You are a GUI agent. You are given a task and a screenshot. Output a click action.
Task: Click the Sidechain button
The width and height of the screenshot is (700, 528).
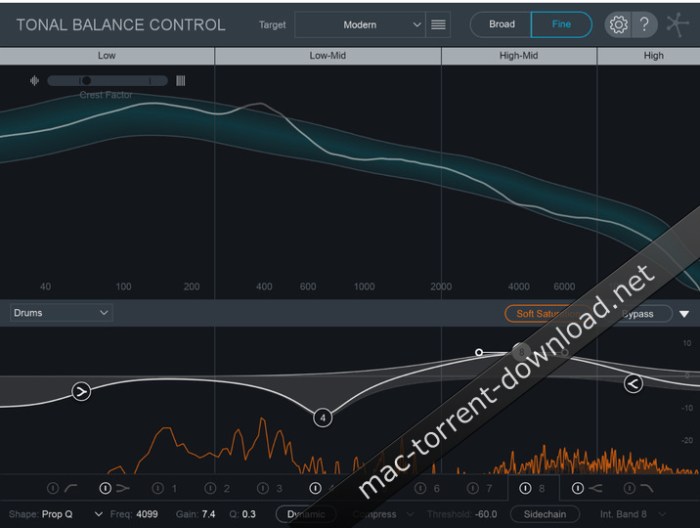pyautogui.click(x=545, y=514)
